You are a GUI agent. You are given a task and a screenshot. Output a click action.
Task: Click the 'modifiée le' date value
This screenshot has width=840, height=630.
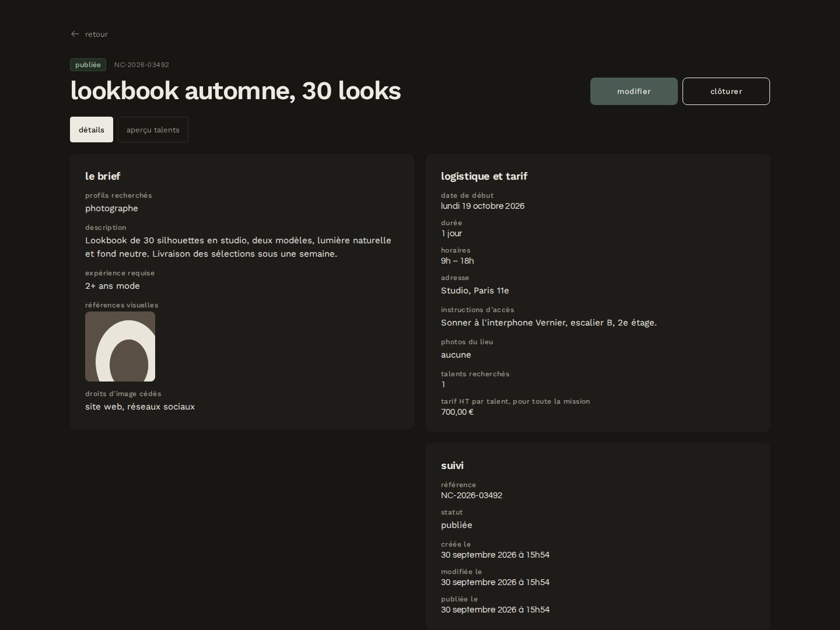(495, 582)
